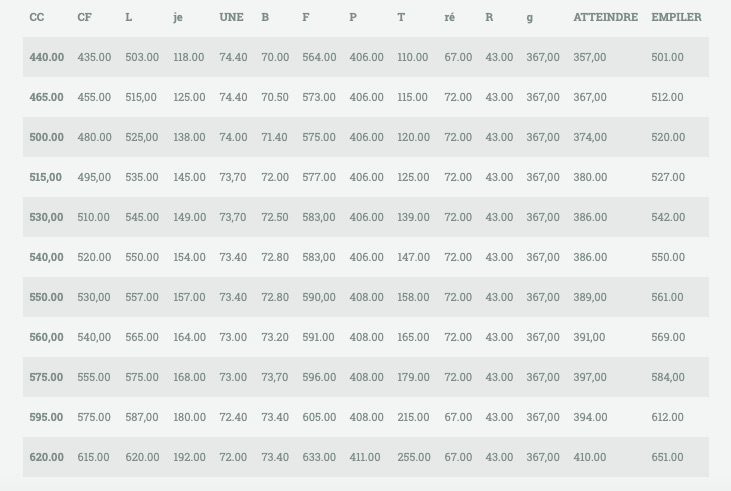Screen dimensions: 731x491
Task: Select the EMPILER column header
Action: tap(675, 18)
